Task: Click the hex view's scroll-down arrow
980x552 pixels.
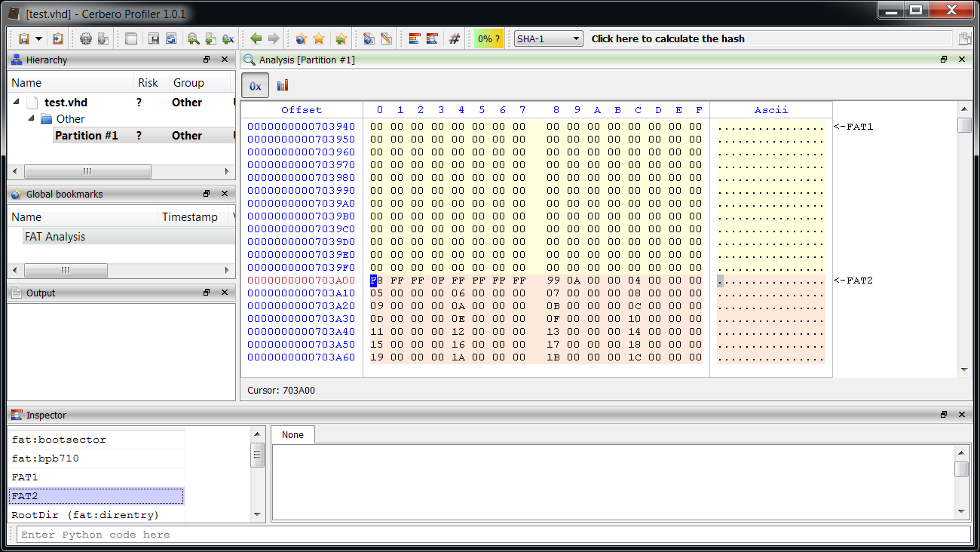Action: (x=964, y=370)
